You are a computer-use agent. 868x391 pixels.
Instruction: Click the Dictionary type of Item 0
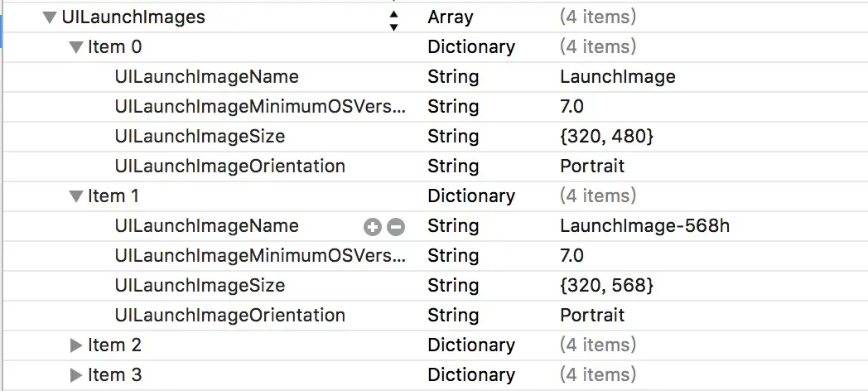tap(471, 47)
